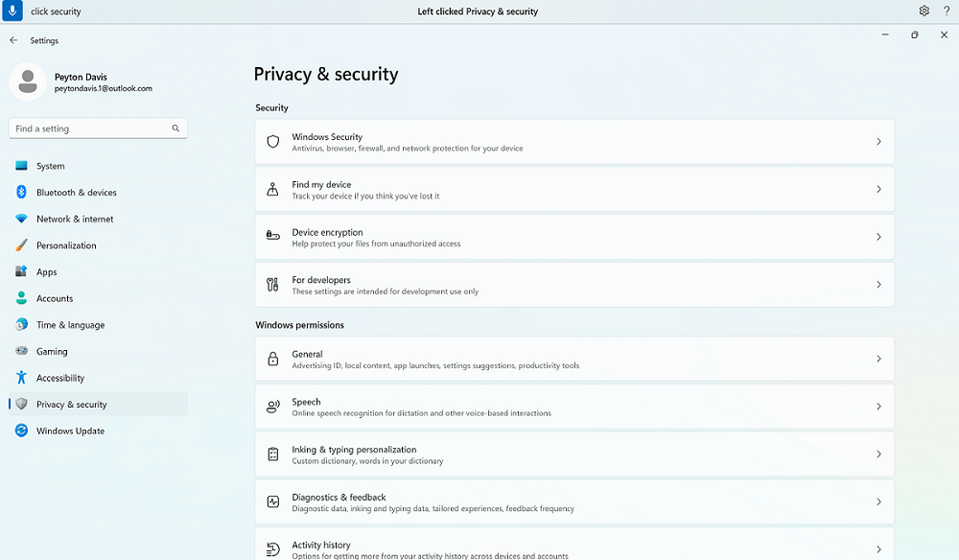The height and width of the screenshot is (560, 959).
Task: Open Peyton Davis account profile
Action: click(82, 82)
